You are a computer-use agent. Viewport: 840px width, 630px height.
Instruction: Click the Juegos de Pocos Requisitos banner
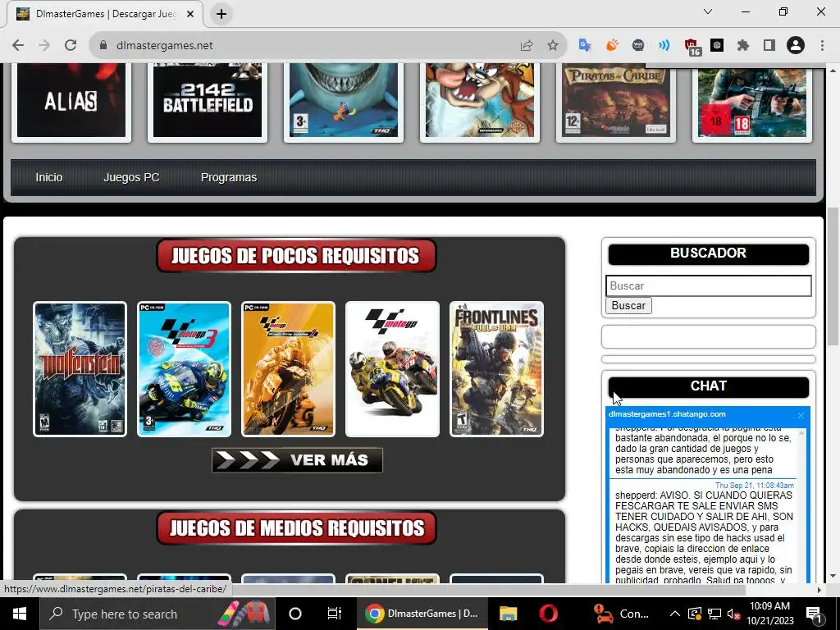click(x=296, y=256)
